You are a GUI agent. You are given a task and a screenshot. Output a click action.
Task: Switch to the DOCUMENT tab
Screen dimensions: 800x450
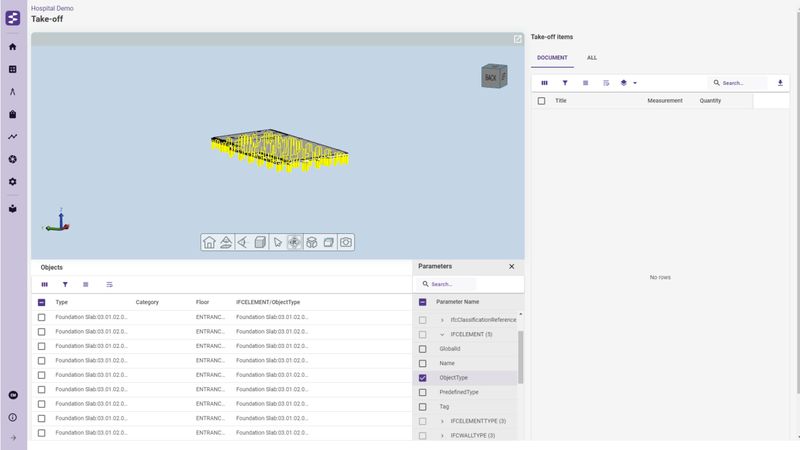(x=552, y=58)
